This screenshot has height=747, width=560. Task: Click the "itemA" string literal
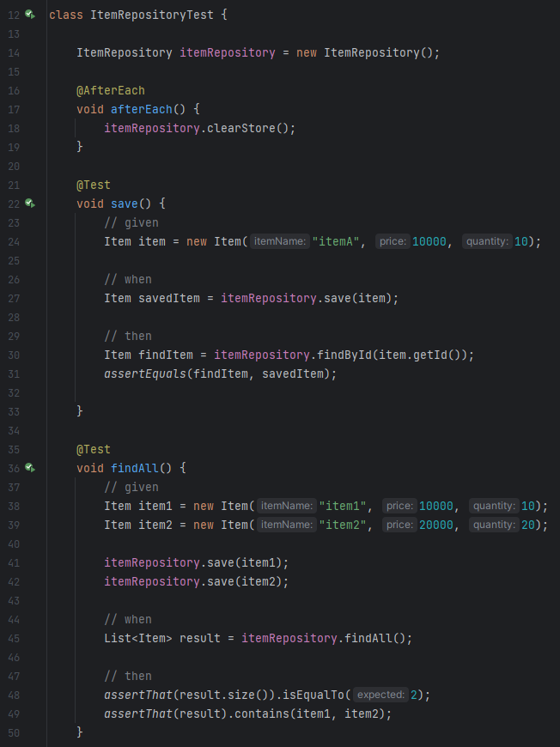[336, 241]
